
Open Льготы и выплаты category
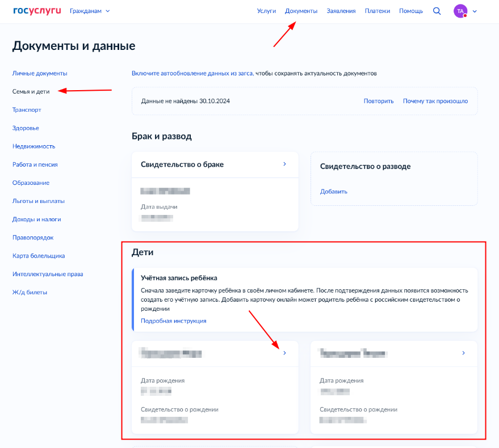(x=38, y=201)
